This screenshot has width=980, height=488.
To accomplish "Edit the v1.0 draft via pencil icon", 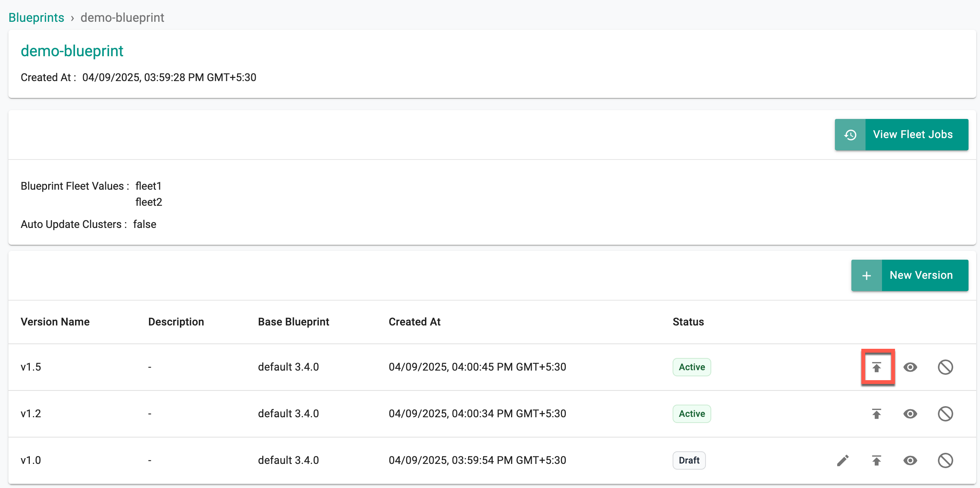I will point(843,460).
